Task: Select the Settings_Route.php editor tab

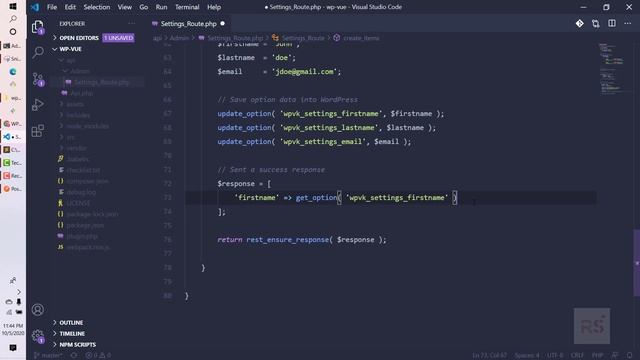Action: coord(189,24)
